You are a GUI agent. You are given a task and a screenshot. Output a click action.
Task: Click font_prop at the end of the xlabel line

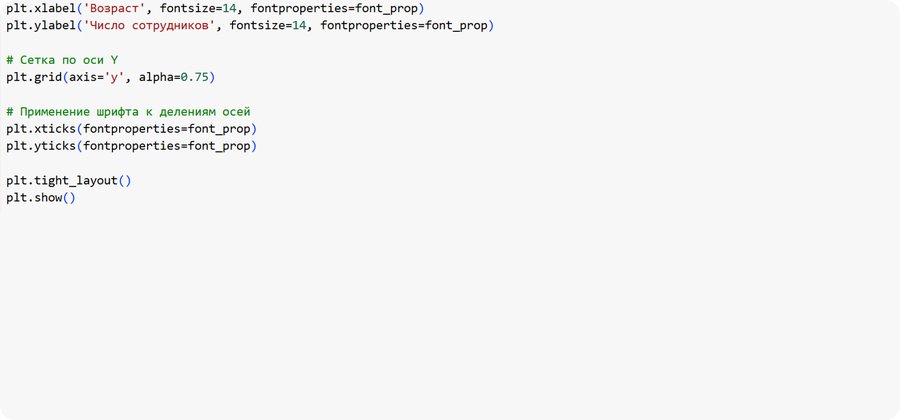click(390, 8)
